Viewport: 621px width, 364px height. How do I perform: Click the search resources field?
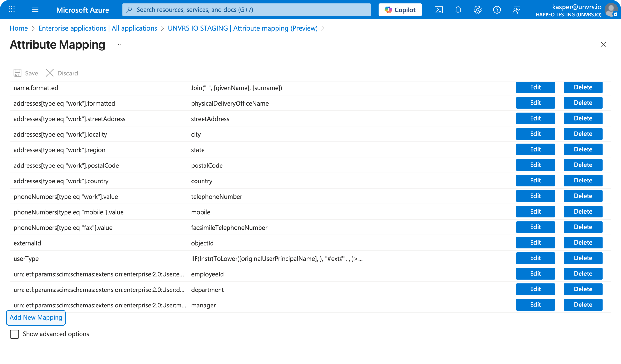pos(246,10)
